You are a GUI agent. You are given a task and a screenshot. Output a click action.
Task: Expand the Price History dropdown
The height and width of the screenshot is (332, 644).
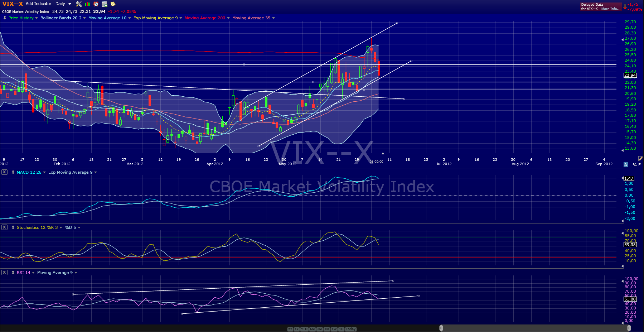tap(37, 18)
